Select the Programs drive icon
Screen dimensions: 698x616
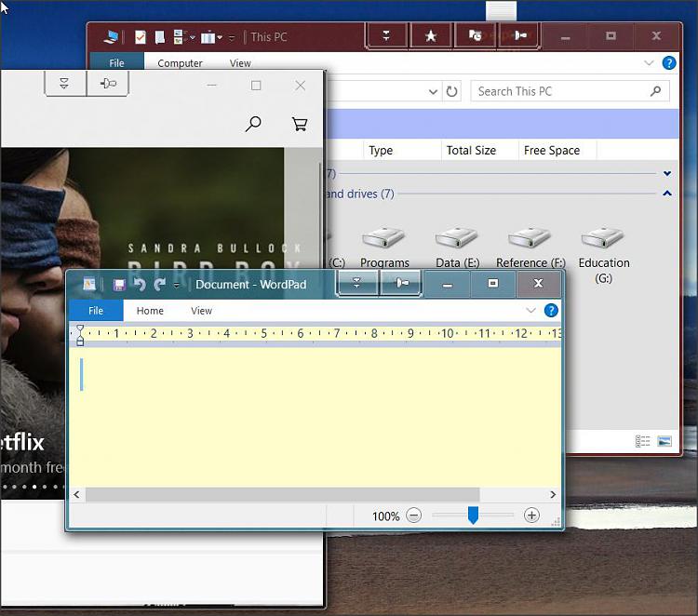point(383,247)
